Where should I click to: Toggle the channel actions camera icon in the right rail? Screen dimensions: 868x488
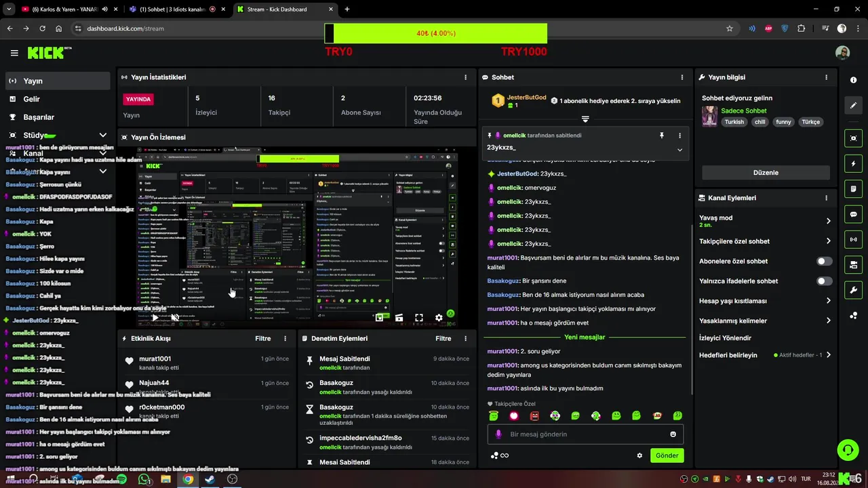(853, 264)
